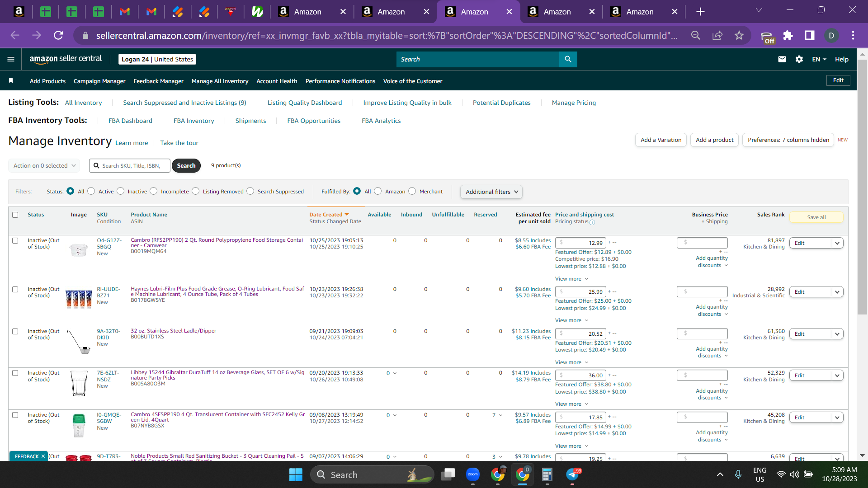Expand Add quantity discounts for Cambro RFS2PP190
The width and height of the screenshot is (868, 488).
click(712, 262)
